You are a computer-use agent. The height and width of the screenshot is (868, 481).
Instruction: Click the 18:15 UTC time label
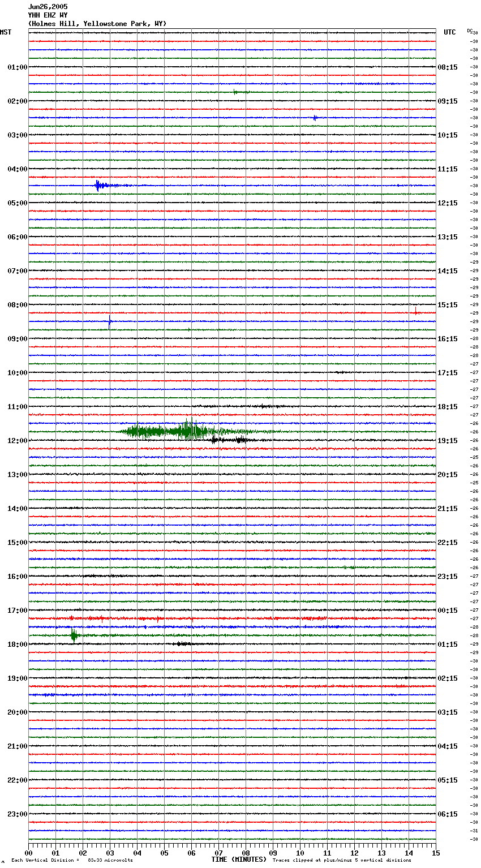pyautogui.click(x=448, y=407)
